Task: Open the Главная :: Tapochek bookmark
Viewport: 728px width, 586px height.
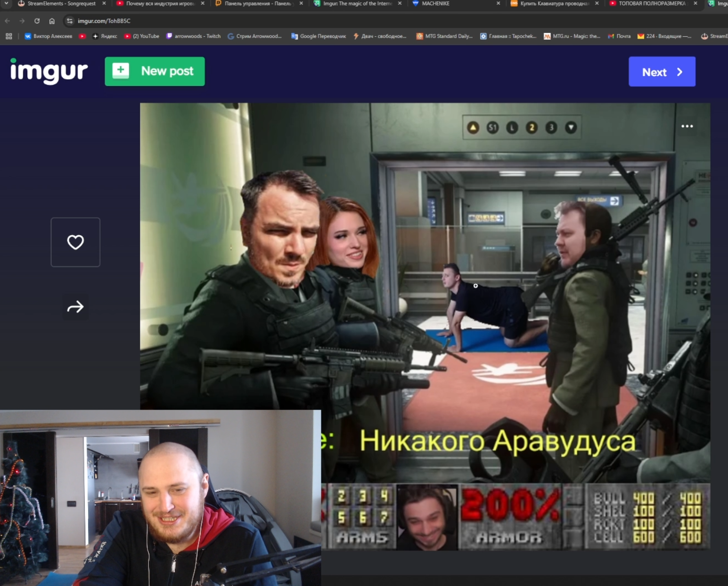Action: click(508, 36)
